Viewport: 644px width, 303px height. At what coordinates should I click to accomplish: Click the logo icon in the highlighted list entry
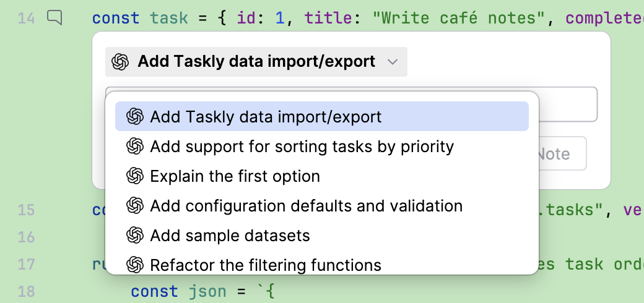click(x=135, y=116)
